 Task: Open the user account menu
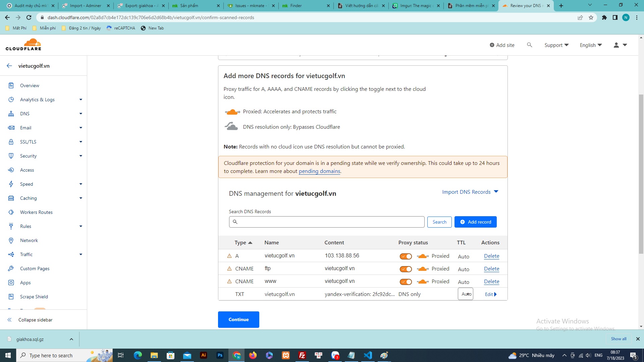pyautogui.click(x=620, y=45)
